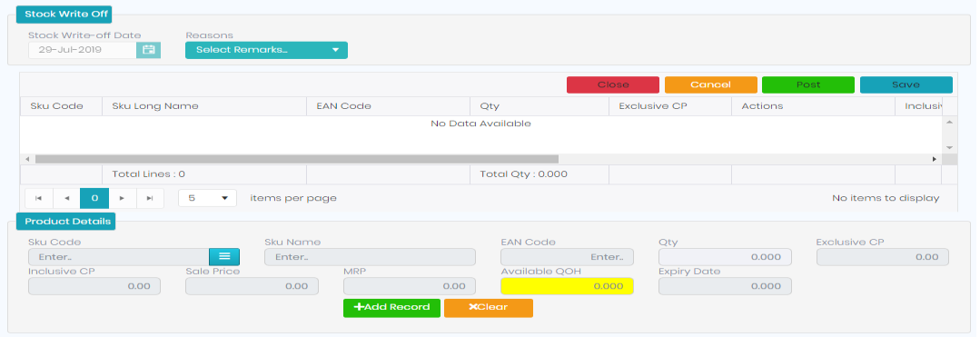Sort by Qty column header
This screenshot has width=980, height=337.
click(x=539, y=106)
